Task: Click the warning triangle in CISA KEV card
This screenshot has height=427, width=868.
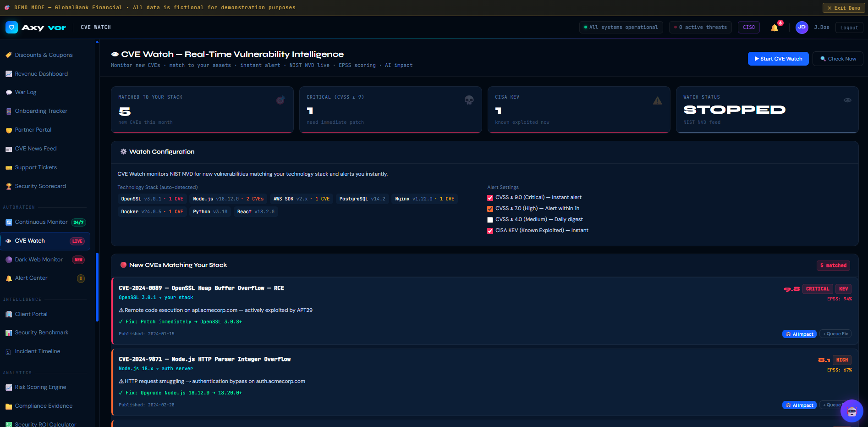Action: pyautogui.click(x=657, y=100)
